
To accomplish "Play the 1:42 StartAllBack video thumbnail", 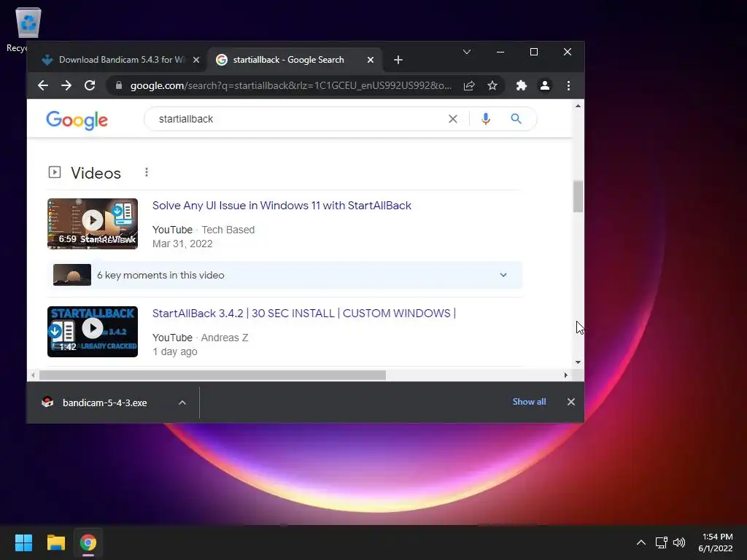I will point(93,332).
